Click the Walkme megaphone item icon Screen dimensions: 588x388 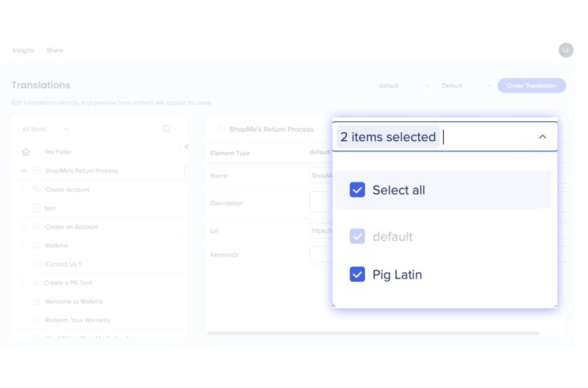point(37,246)
